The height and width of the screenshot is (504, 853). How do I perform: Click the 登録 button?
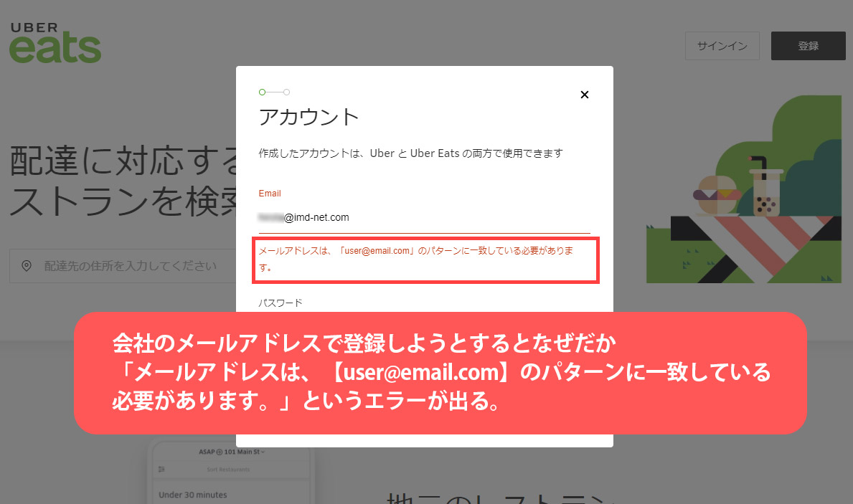tap(808, 46)
